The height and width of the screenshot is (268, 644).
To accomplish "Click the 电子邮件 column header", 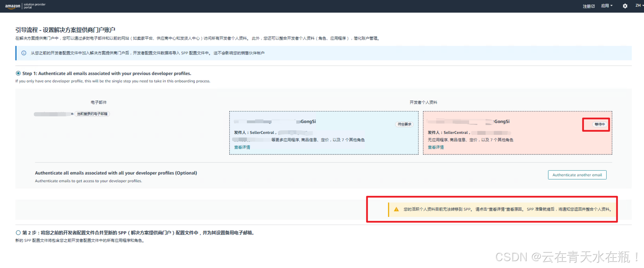I will click(x=99, y=102).
